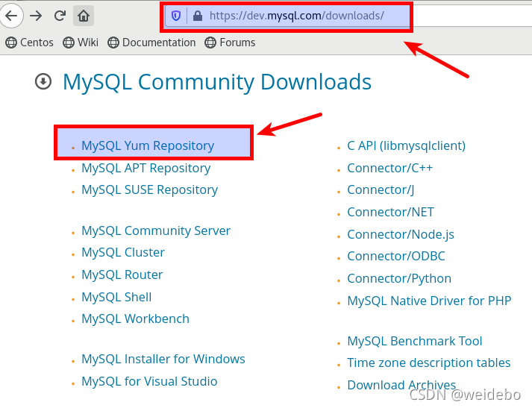Open the MySQL Yum Repository link

[148, 146]
